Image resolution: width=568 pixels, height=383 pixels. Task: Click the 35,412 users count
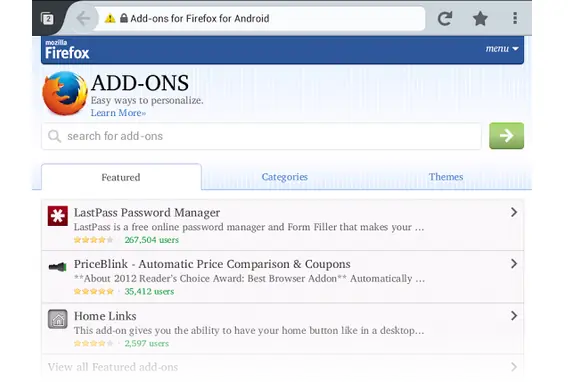click(149, 291)
